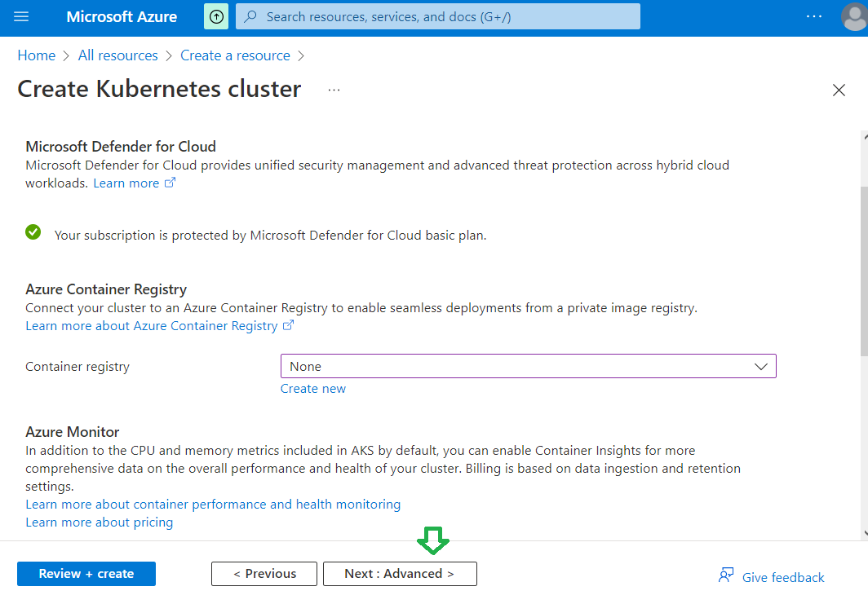Viewport: 868px width, 604px height.
Task: Select Create a resource breadcrumb
Action: 235,55
